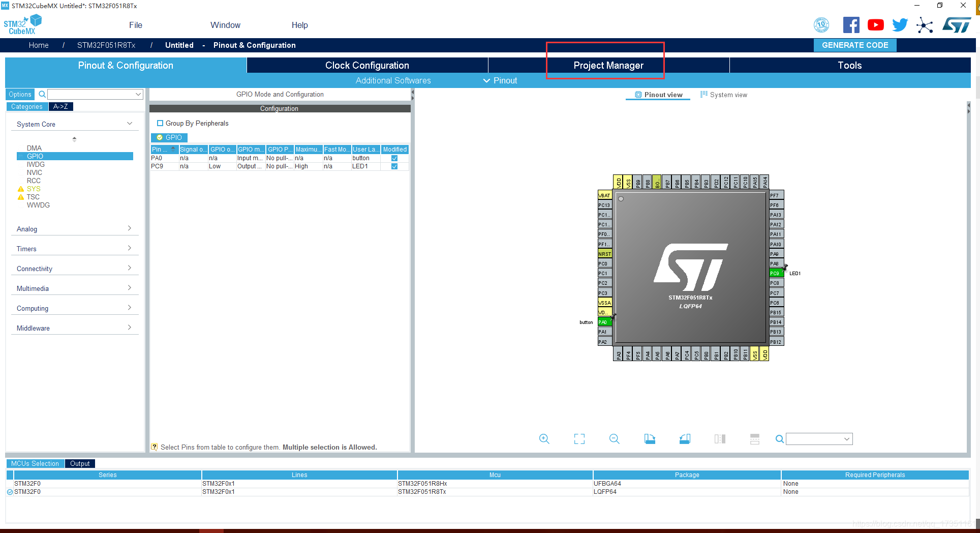Open the Facebook link icon
This screenshot has height=533, width=980.
pyautogui.click(x=851, y=25)
